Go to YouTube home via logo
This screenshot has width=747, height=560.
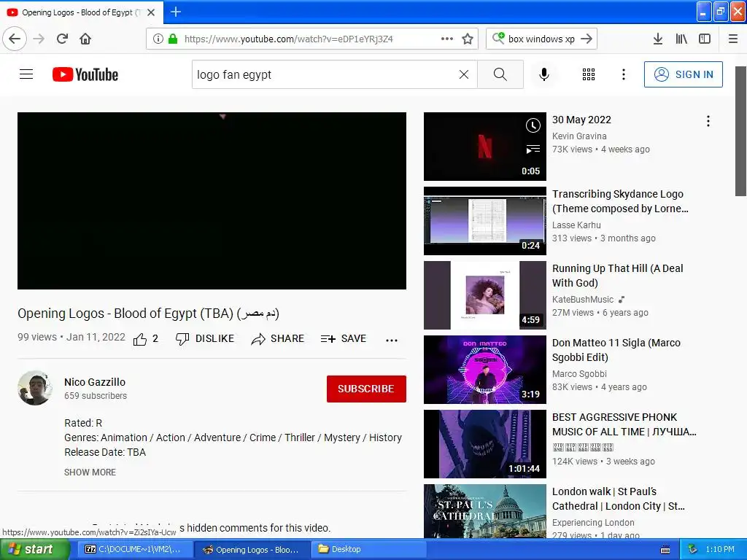(x=85, y=74)
